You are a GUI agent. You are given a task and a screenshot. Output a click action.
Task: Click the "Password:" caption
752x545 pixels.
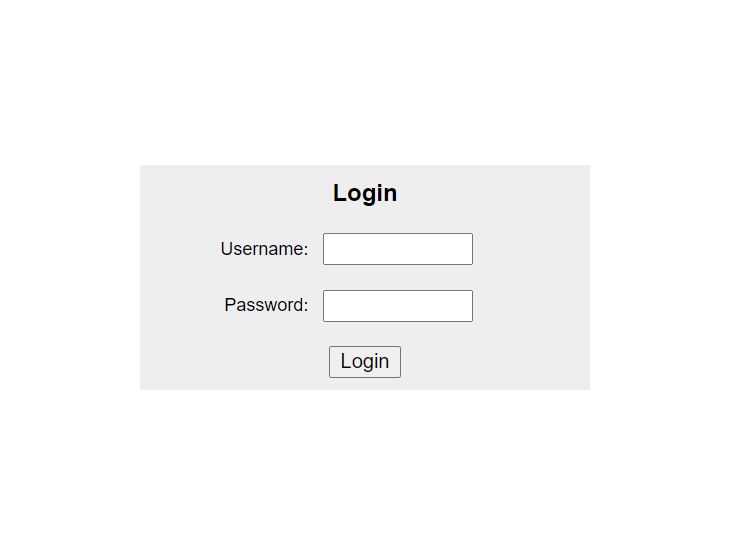coord(266,305)
